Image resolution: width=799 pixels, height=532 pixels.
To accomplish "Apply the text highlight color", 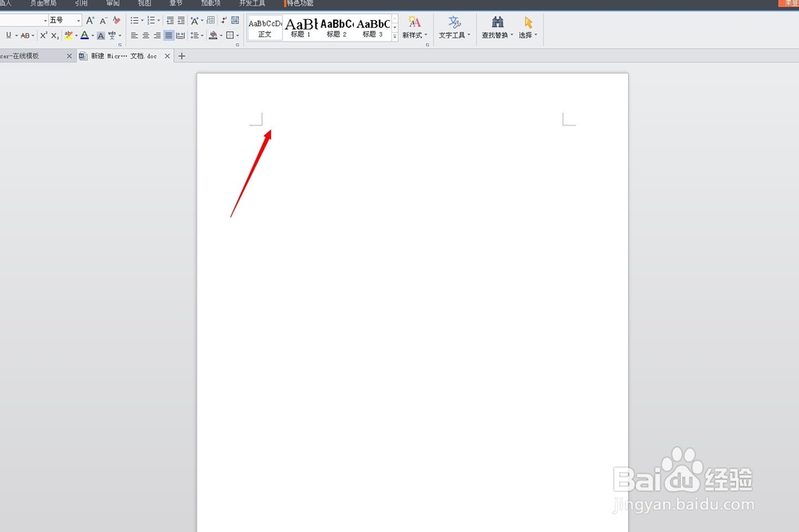I will coord(68,35).
